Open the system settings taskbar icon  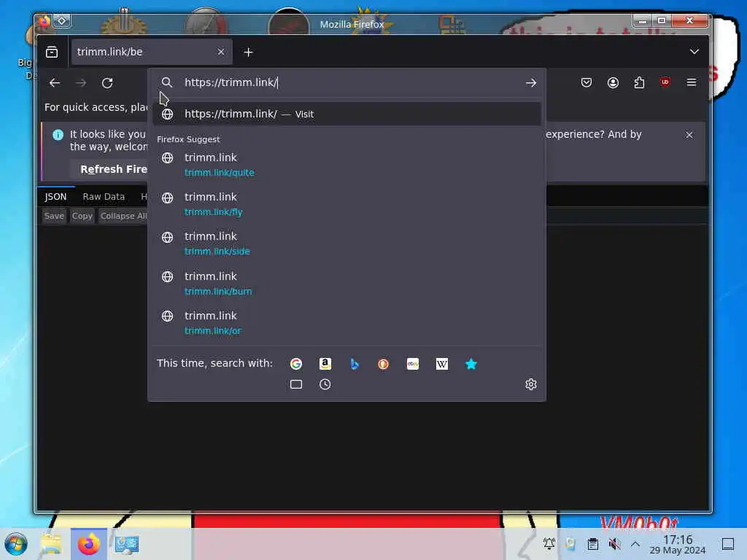click(x=127, y=544)
